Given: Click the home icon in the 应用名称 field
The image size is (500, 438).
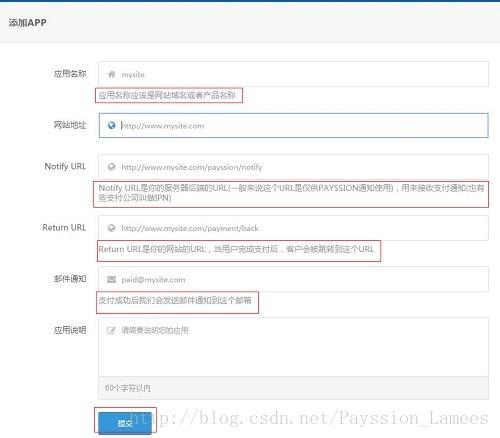Looking at the screenshot, I should point(111,74).
